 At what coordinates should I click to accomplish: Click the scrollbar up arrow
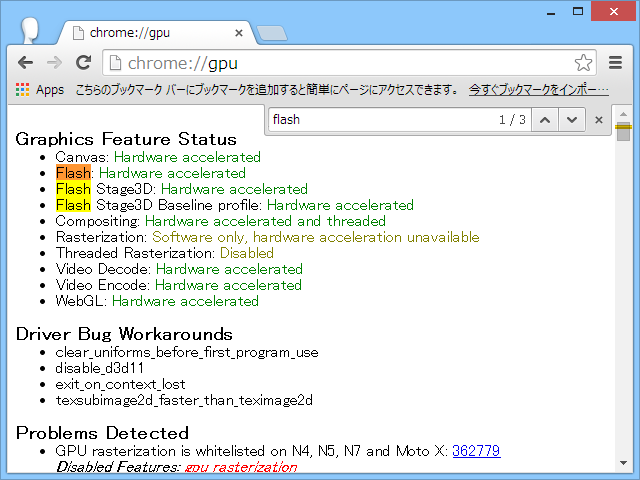point(623,114)
